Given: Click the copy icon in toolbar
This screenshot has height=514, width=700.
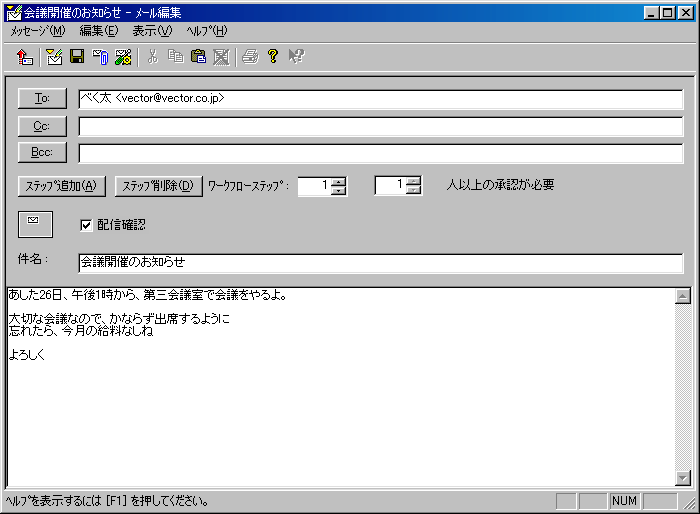Looking at the screenshot, I should pyautogui.click(x=175, y=57).
